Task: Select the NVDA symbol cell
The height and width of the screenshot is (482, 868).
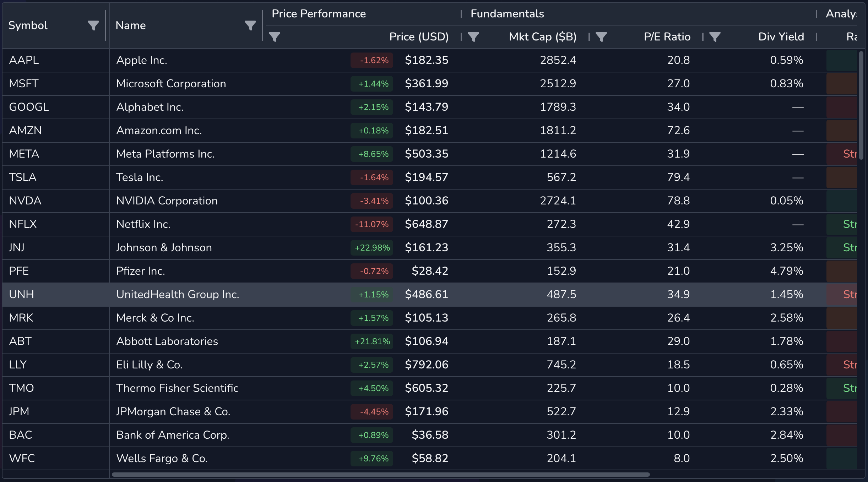Action: tap(25, 201)
